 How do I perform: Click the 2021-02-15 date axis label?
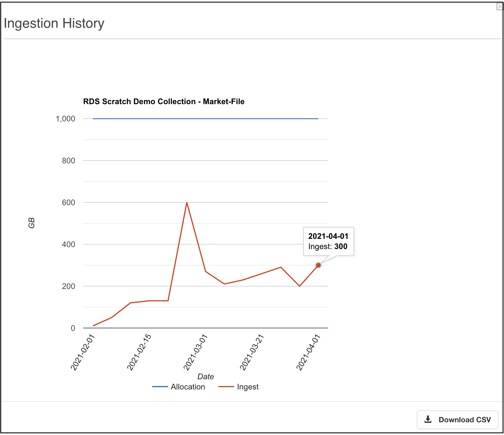click(139, 352)
